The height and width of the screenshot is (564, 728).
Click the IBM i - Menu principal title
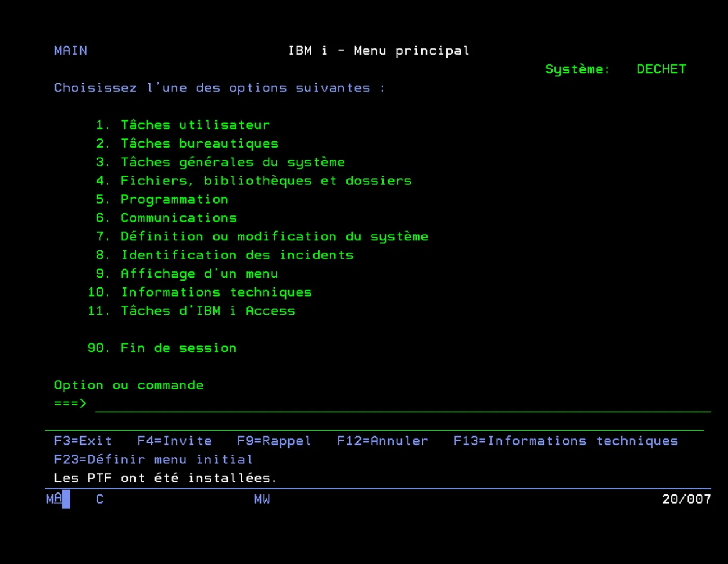[379, 51]
